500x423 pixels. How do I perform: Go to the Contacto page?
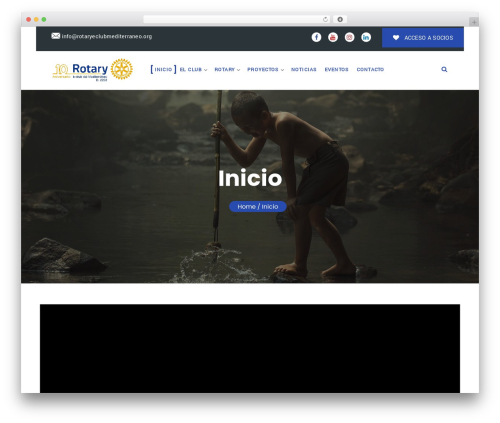370,69
